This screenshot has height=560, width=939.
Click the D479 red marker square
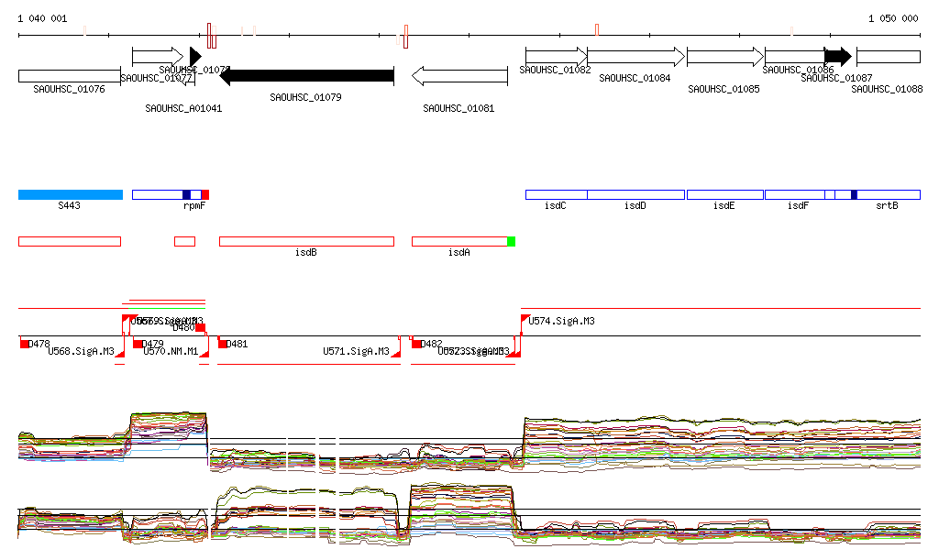138,344
